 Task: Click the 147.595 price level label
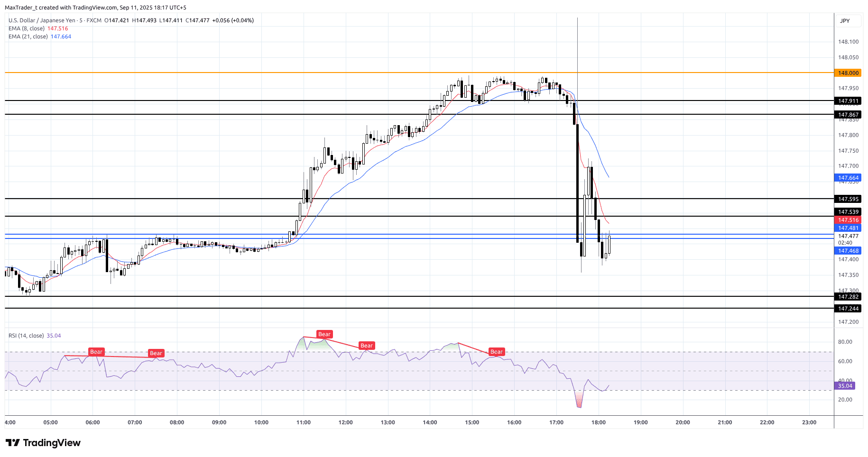click(848, 199)
